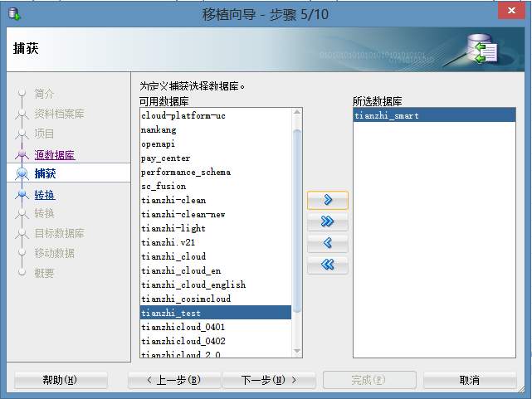This screenshot has width=532, height=399.
Task: Remove all databases with double left arrow
Action: (327, 265)
